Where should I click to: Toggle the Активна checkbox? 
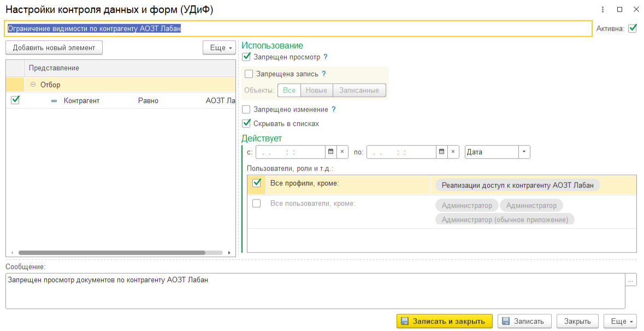[x=633, y=28]
